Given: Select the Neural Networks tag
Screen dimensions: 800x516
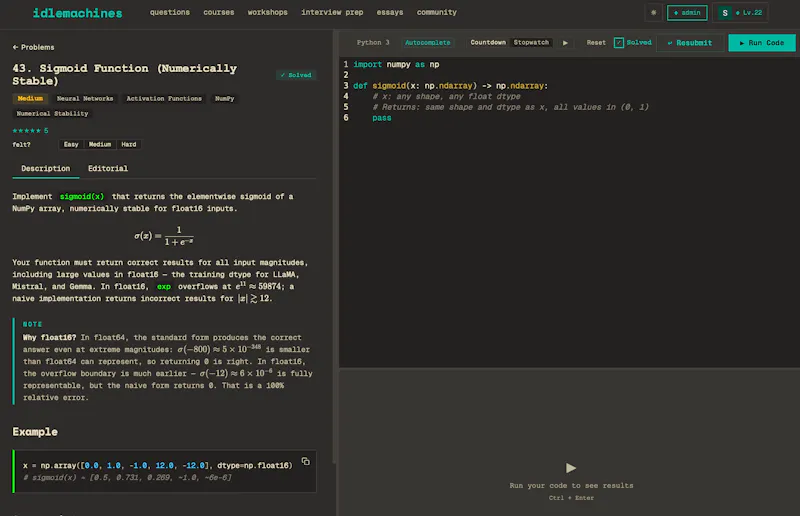Looking at the screenshot, I should [x=85, y=99].
